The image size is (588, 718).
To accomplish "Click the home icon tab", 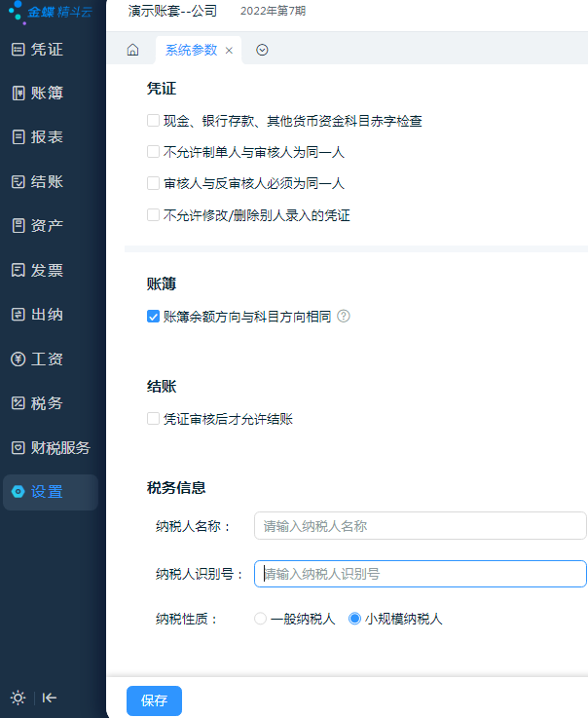I will (x=132, y=50).
